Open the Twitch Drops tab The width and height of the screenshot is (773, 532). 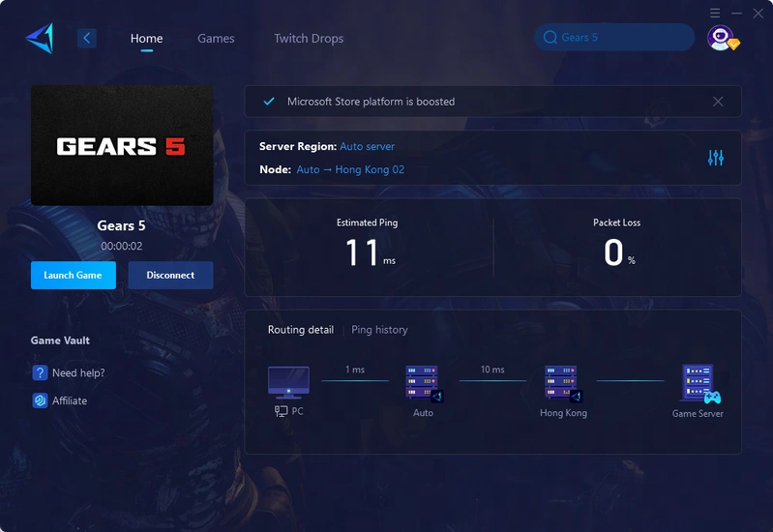[x=309, y=39]
